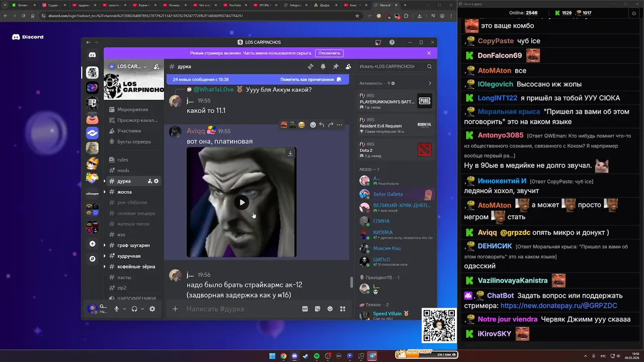Bookmark page with star in address bar

pos(357,16)
